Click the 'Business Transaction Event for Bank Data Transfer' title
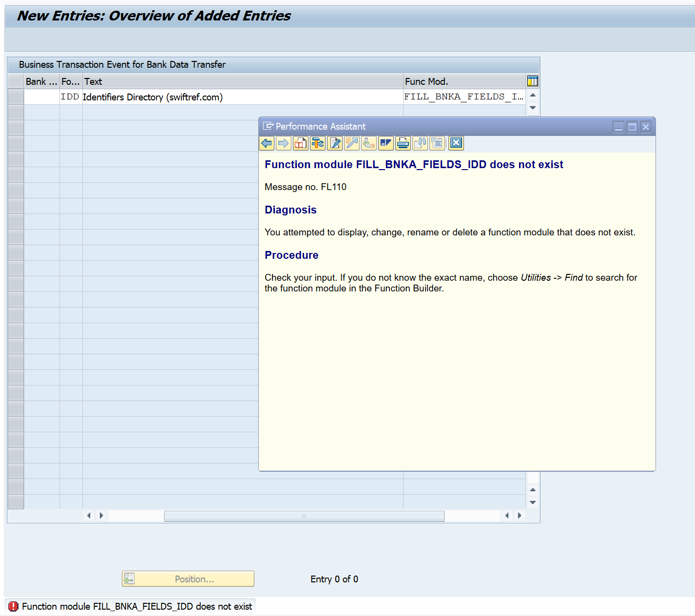This screenshot has height=616, width=695. point(122,64)
